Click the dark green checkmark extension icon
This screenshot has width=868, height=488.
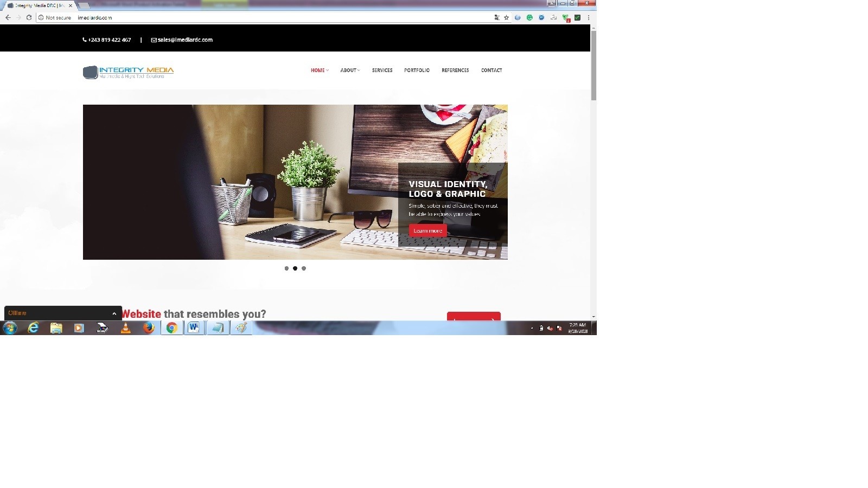(578, 17)
